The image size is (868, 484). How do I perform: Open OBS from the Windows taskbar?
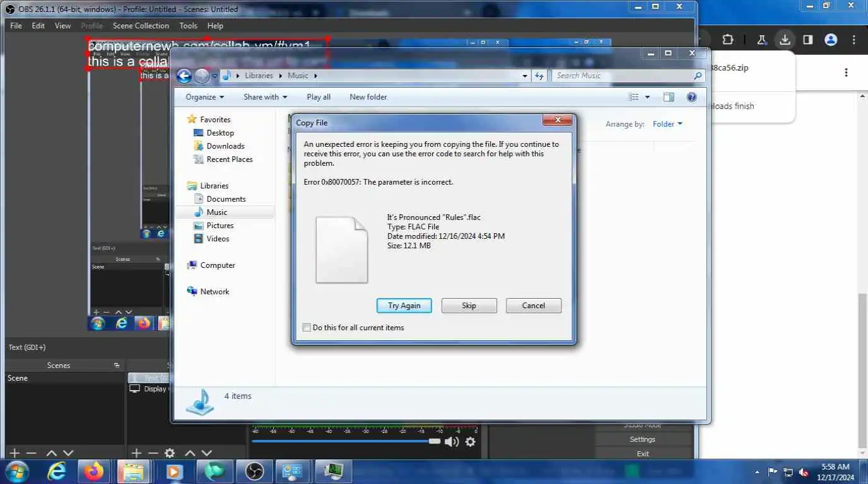click(x=254, y=471)
